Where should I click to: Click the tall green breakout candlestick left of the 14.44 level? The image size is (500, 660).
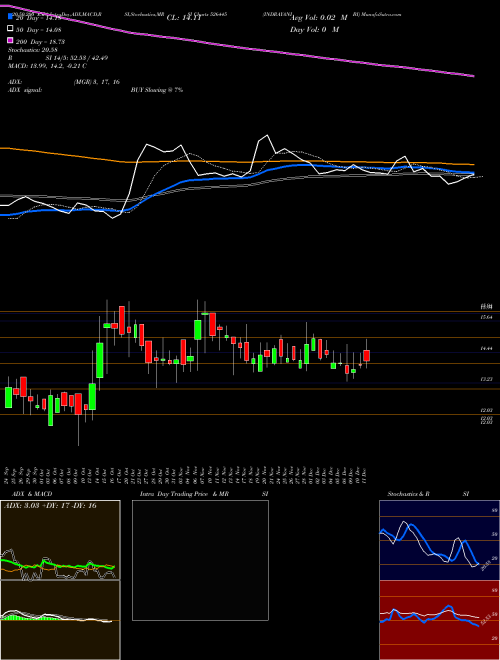[100, 360]
